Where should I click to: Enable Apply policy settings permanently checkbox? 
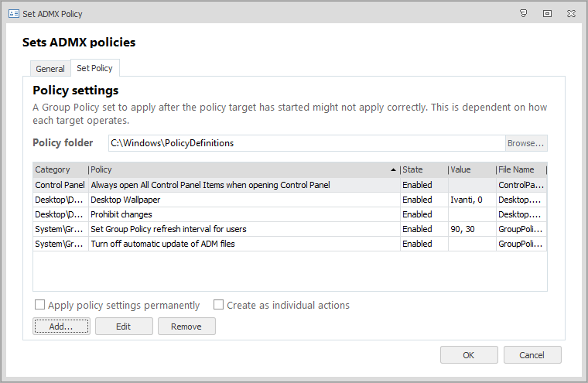[x=40, y=305]
